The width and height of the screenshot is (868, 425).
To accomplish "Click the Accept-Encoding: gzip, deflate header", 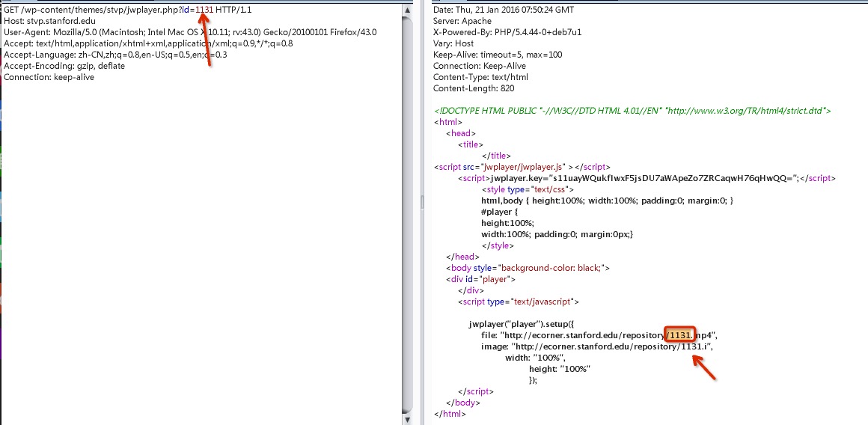I will 64,66.
